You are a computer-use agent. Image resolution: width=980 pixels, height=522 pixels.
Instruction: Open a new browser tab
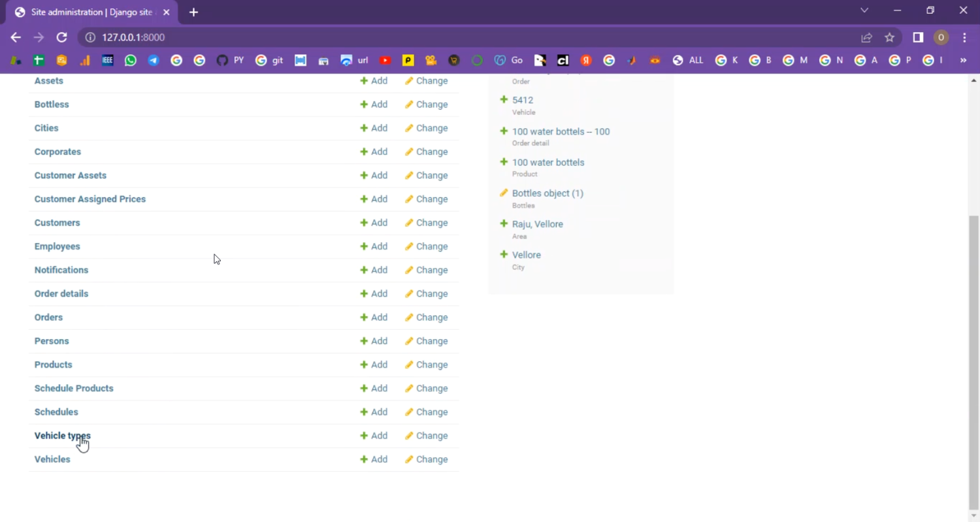click(x=193, y=12)
